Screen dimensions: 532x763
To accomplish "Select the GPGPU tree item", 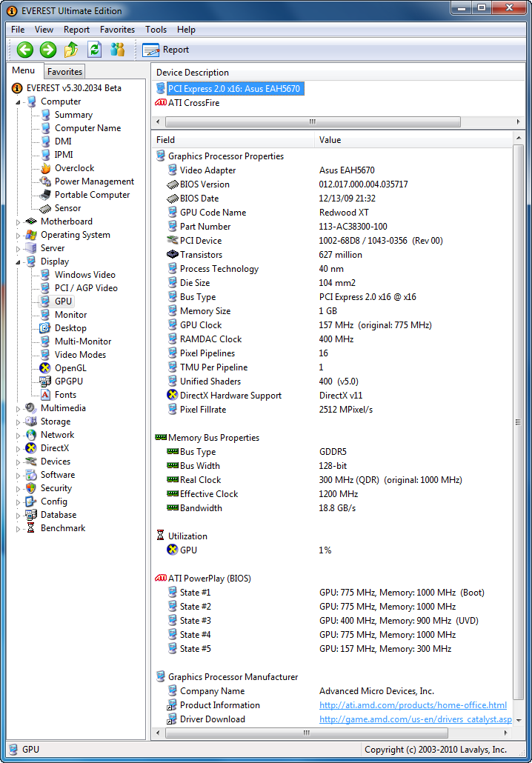I will [69, 381].
